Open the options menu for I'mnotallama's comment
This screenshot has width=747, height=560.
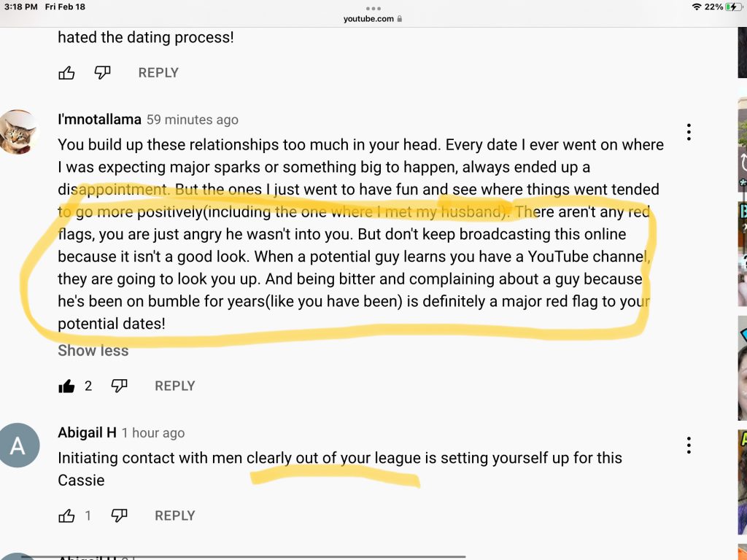click(689, 132)
